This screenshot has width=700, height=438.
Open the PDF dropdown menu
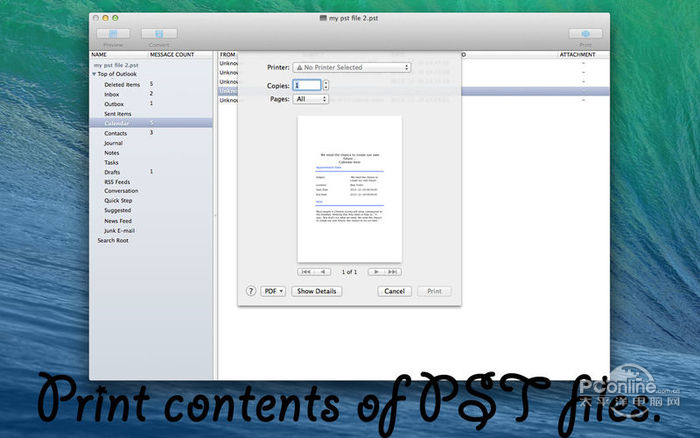[273, 291]
